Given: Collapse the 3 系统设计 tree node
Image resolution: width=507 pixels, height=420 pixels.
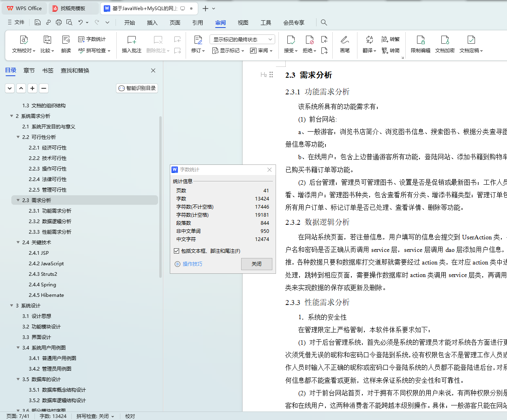Looking at the screenshot, I should tap(11, 306).
